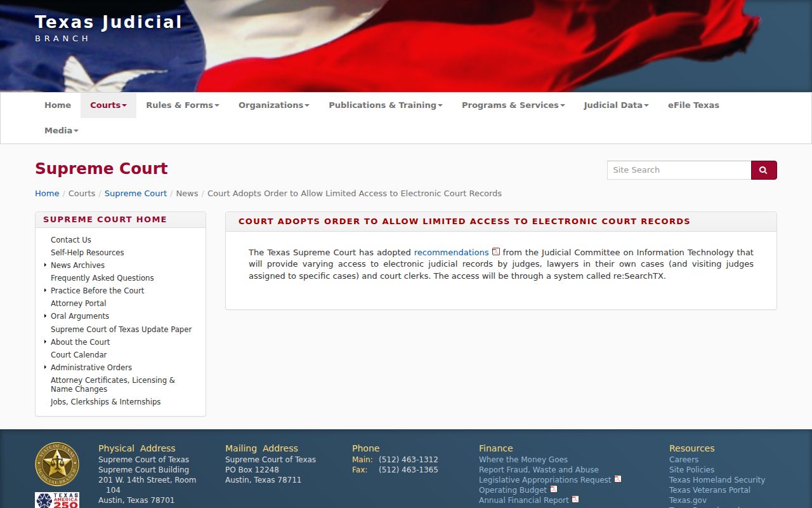Open Report Fraud, Waste and Abuse link
Screen dimensions: 812x508
(539, 470)
